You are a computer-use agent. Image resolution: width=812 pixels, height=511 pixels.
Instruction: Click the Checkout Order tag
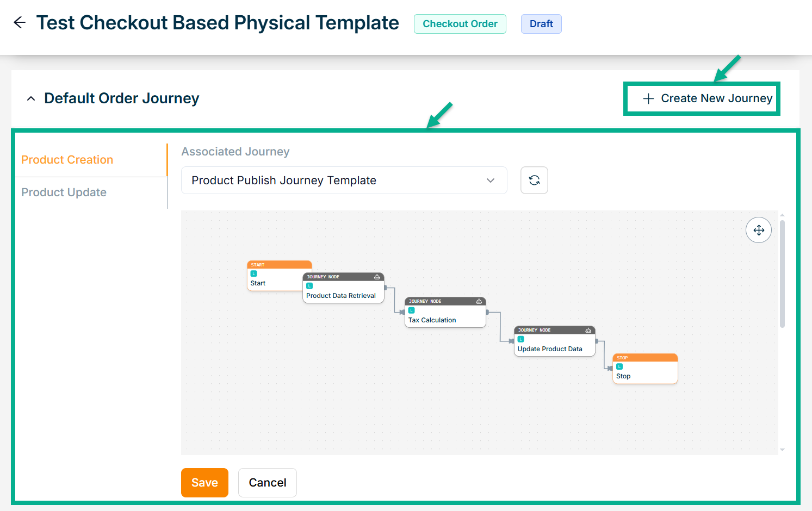(x=460, y=24)
